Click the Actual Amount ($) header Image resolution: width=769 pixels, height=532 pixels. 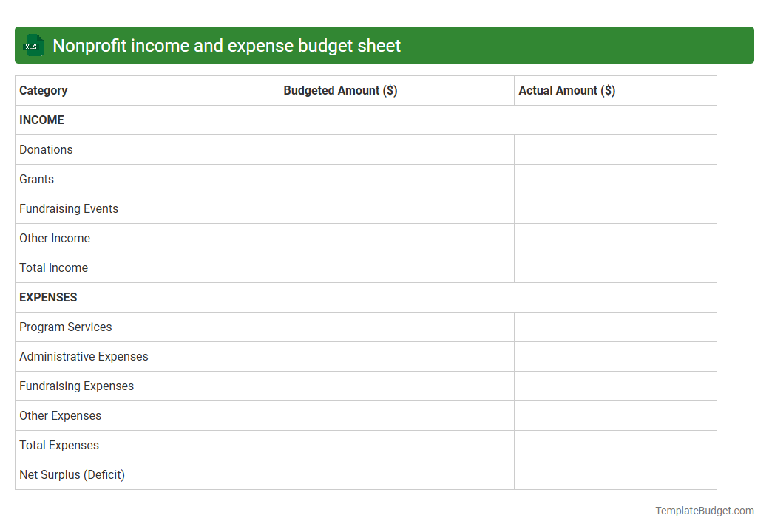pyautogui.click(x=566, y=90)
